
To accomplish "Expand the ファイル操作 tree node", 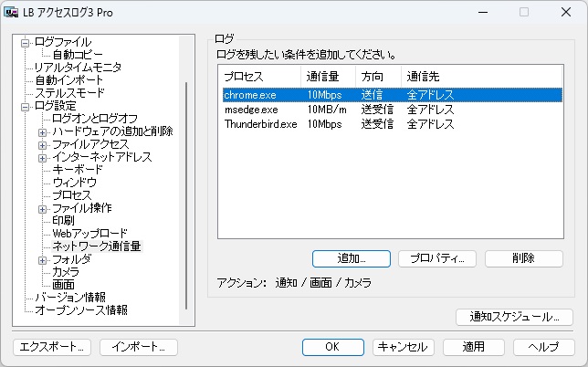I will (x=42, y=209).
